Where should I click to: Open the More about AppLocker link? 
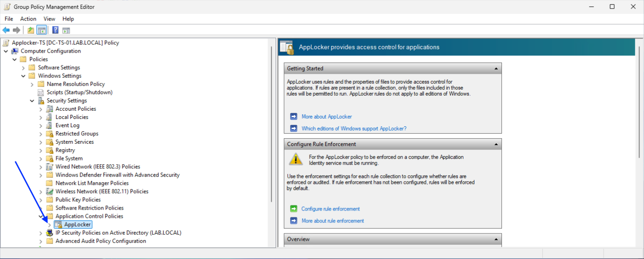tap(326, 117)
